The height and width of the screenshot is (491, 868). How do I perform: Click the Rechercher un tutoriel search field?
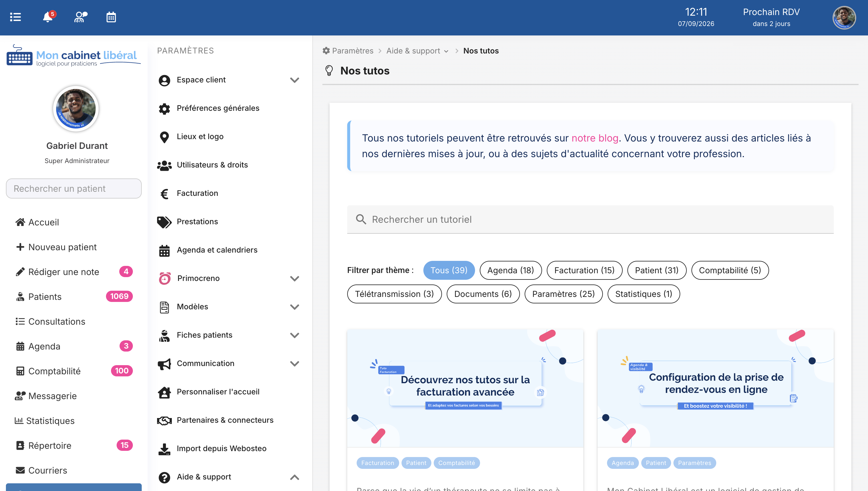590,220
